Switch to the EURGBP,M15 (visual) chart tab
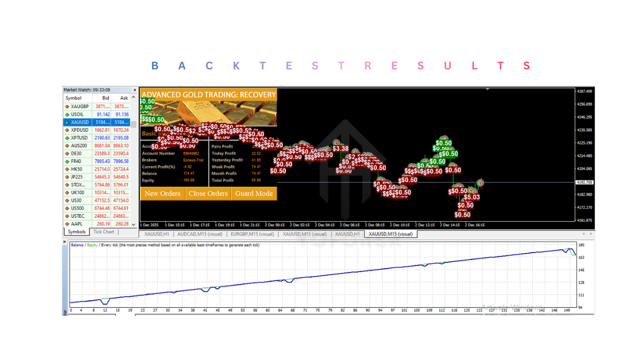The image size is (644, 362). pyautogui.click(x=253, y=234)
